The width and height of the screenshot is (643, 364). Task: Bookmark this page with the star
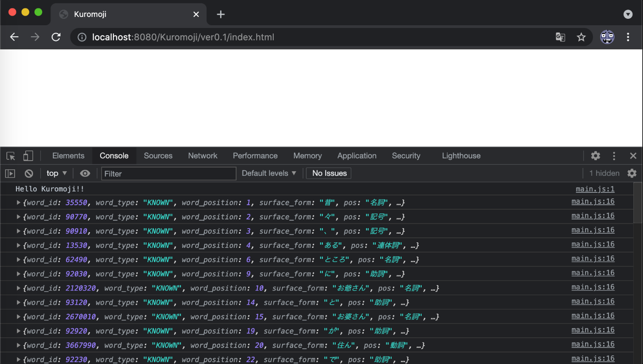coord(581,37)
